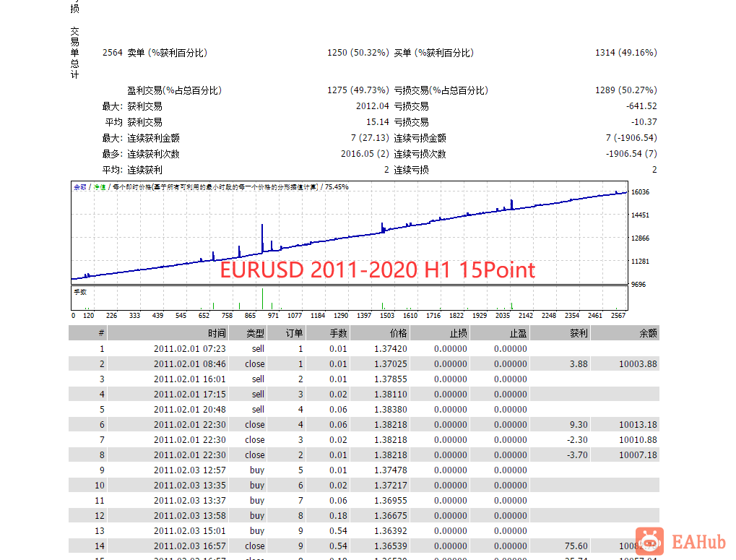Click the value 1275 (49.73%)
The width and height of the screenshot is (736, 560).
tap(358, 90)
